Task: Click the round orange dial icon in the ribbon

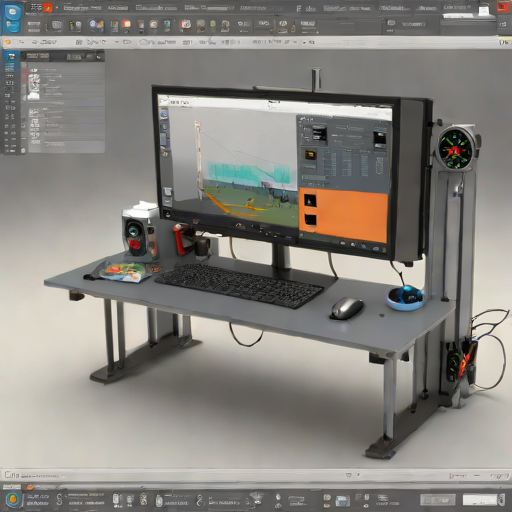Action: (153, 24)
